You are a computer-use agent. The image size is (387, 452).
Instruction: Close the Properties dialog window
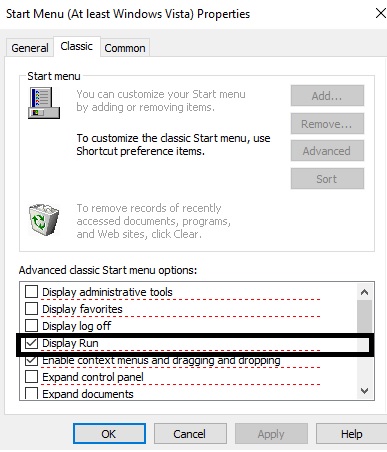(380, 14)
